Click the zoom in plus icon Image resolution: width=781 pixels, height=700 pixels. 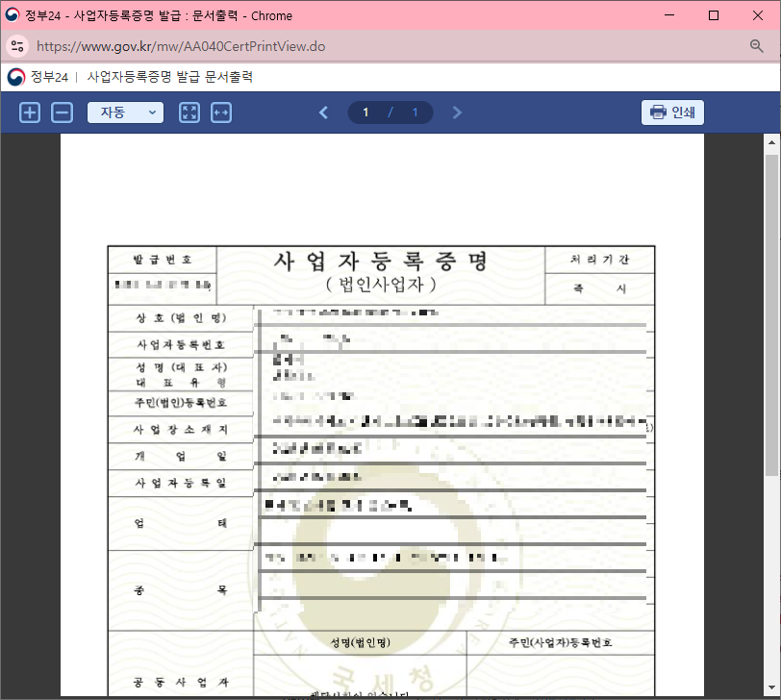30,112
